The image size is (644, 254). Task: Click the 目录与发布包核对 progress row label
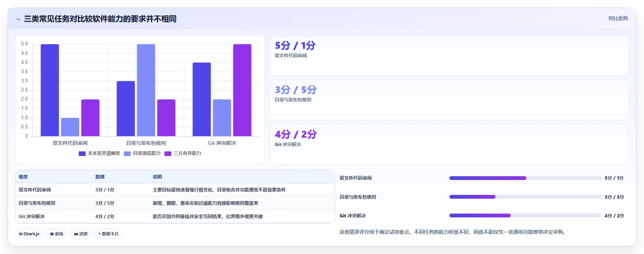pyautogui.click(x=358, y=197)
